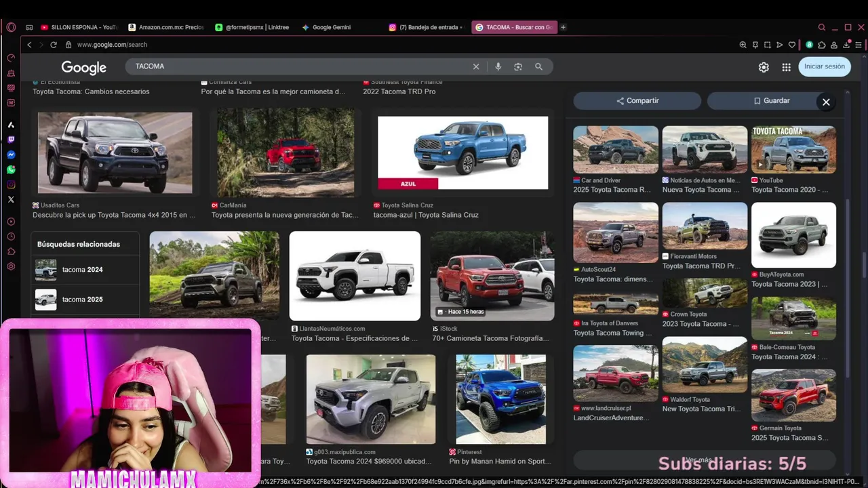Viewport: 868px width, 488px height.
Task: Click the Guardar button
Action: [771, 100]
